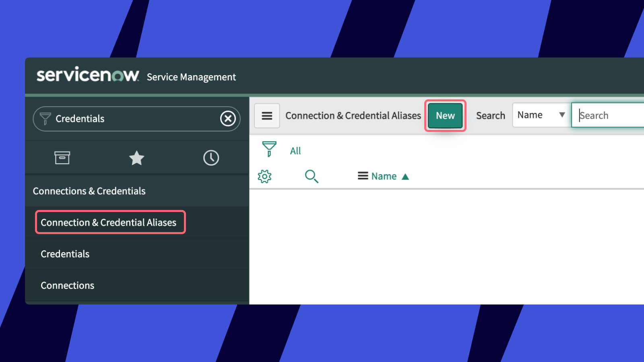Click the Connection & Credential Aliases list title
This screenshot has height=362, width=644.
point(353,116)
